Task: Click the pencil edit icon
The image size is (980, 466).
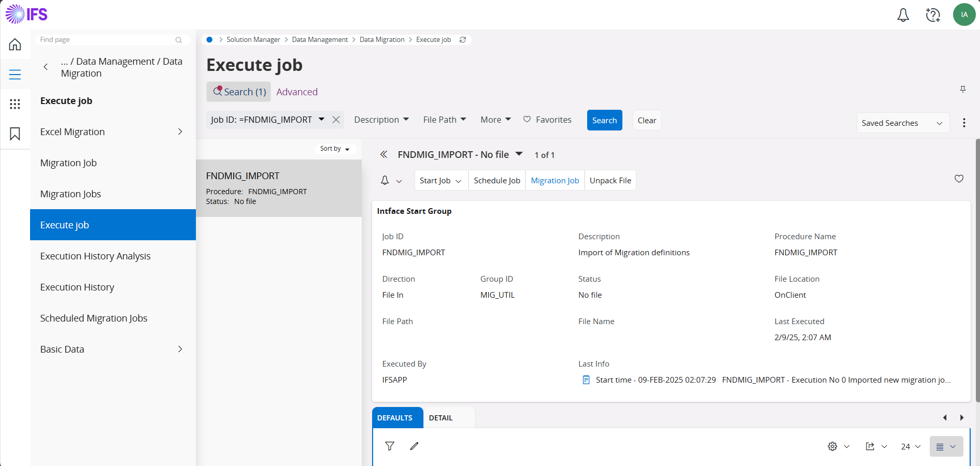Action: [414, 446]
